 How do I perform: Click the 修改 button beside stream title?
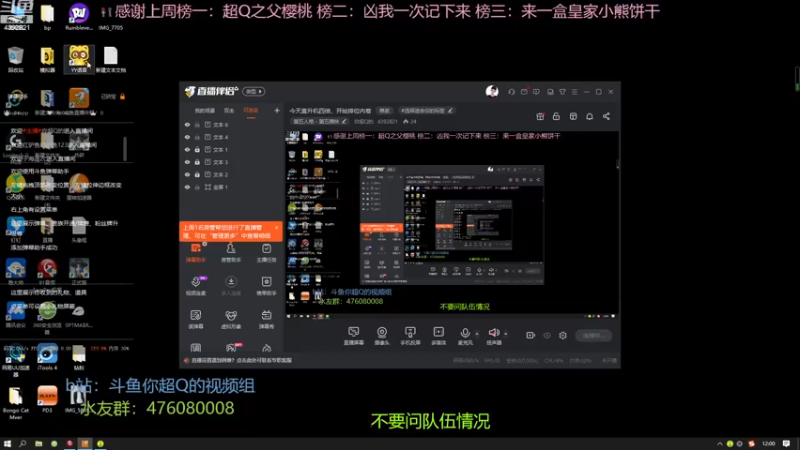pyautogui.click(x=384, y=111)
